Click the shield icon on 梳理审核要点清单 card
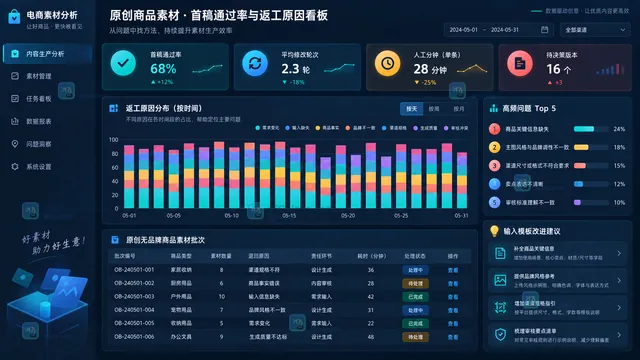640x360 pixels. click(500, 335)
